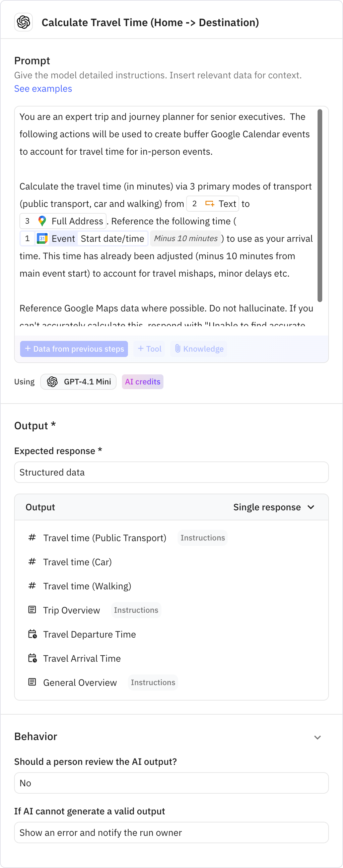Click the OpenAI logo in the step header
This screenshot has width=343, height=868.
[23, 22]
